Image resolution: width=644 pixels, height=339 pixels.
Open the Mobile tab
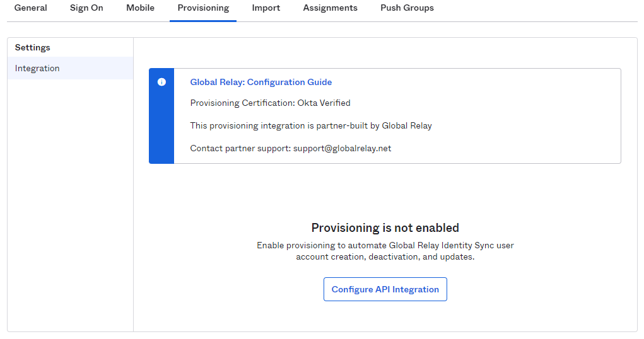coord(140,8)
